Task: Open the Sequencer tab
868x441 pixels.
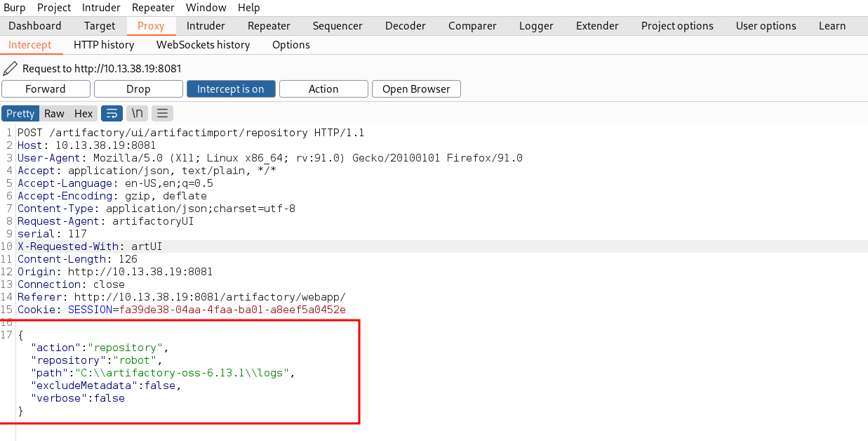Action: [x=338, y=26]
